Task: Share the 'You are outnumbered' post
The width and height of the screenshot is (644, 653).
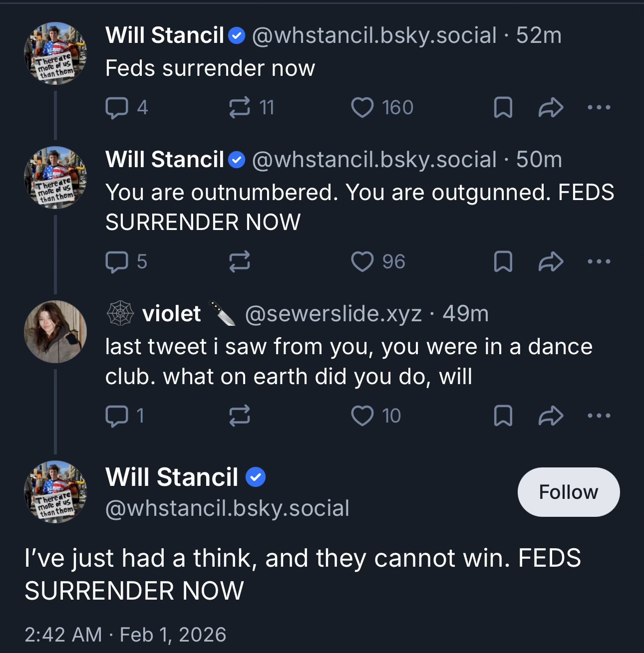Action: pos(551,262)
